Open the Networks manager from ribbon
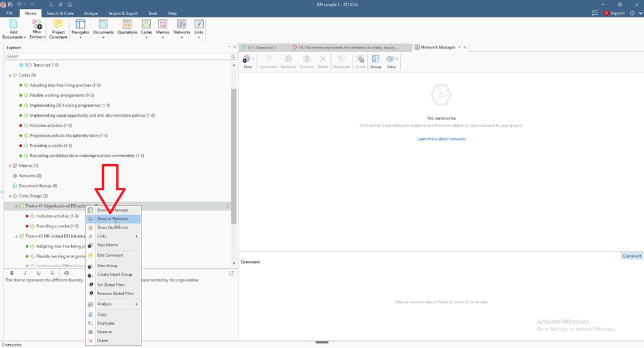The height and width of the screenshot is (348, 644). pos(182,29)
